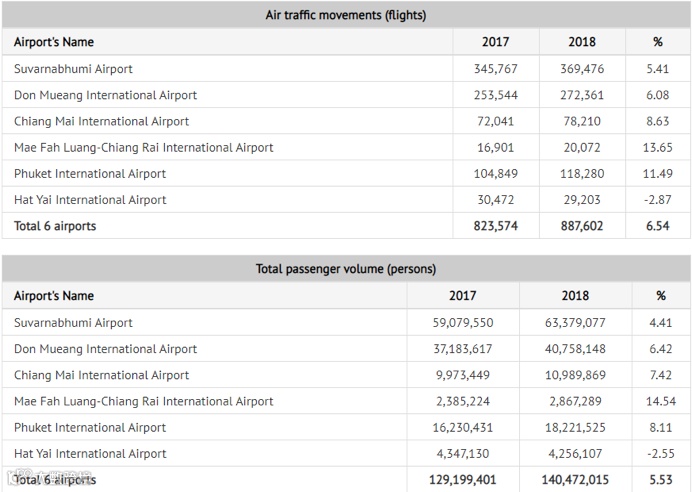
Task: Click the 14.54 percent cell
Action: click(660, 401)
